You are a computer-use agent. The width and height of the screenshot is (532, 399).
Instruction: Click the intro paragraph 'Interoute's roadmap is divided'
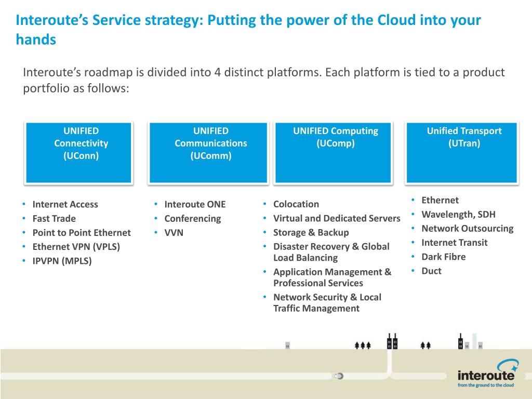[x=263, y=80]
